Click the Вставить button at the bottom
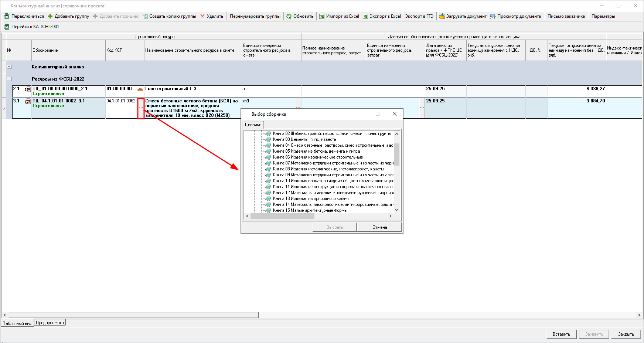The image size is (644, 343). tap(561, 334)
